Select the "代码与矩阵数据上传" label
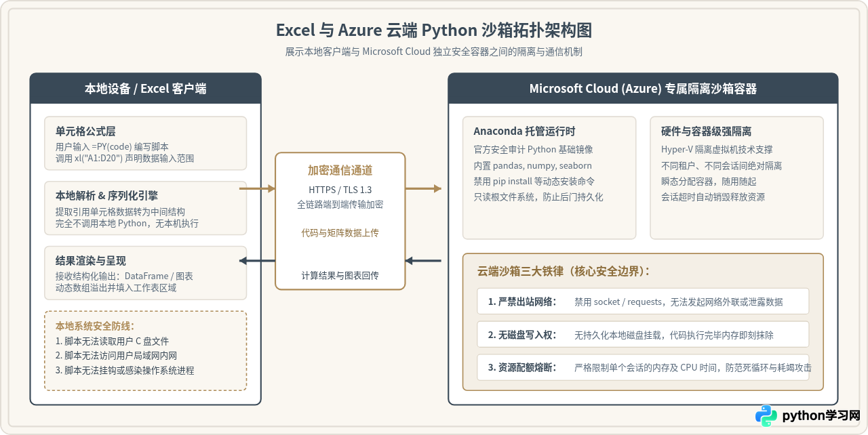 (340, 232)
